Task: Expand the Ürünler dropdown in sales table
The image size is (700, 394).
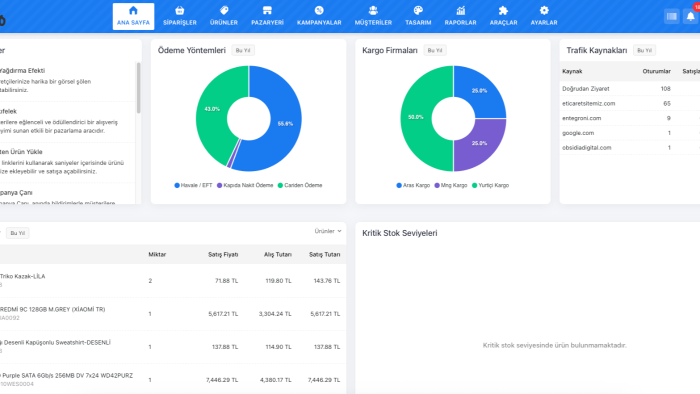Action: [x=328, y=231]
